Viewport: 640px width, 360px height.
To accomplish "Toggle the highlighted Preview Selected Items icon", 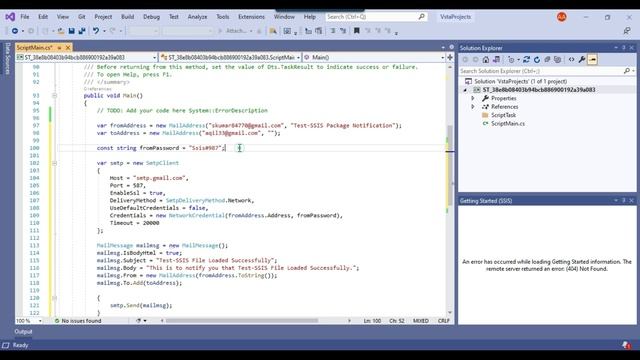I will click(592, 60).
